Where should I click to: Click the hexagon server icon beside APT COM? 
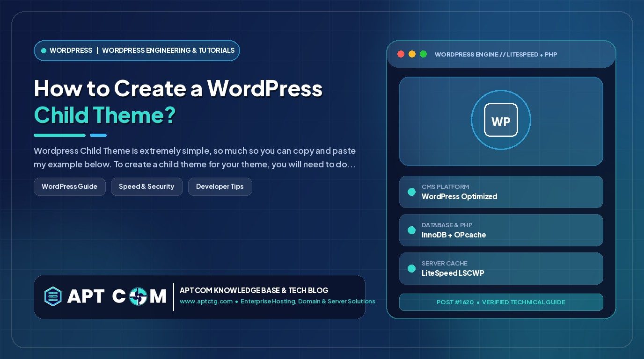tap(53, 296)
